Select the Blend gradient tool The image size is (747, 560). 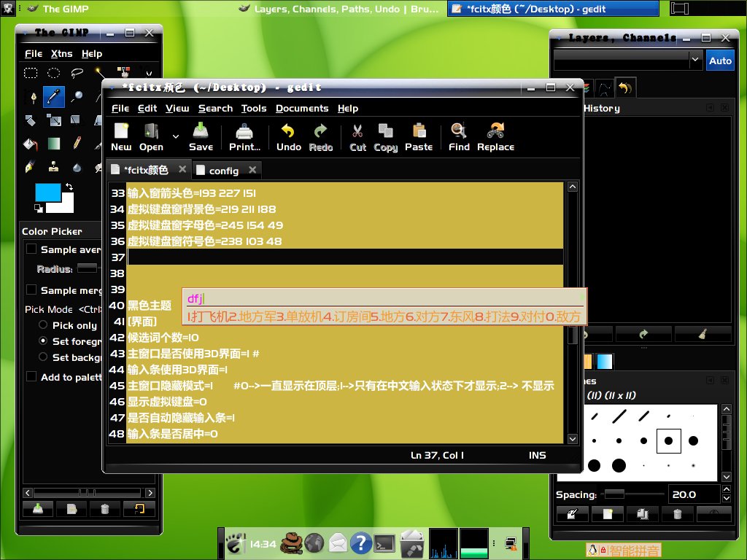54,144
